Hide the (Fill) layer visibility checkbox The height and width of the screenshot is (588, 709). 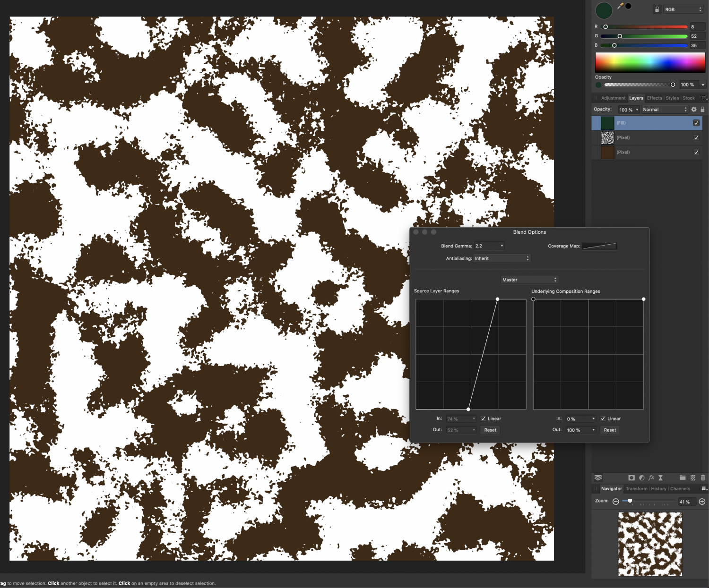tap(696, 123)
